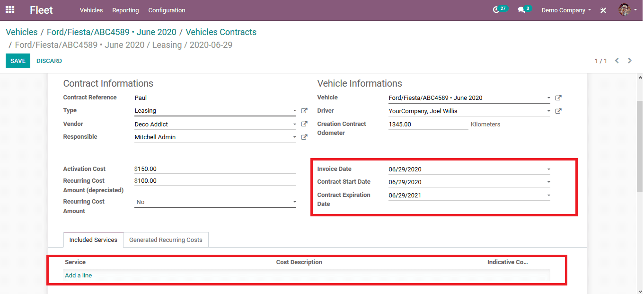Screen dimensions: 644x294
Task: Open external link for Vehicle field
Action: tap(558, 98)
